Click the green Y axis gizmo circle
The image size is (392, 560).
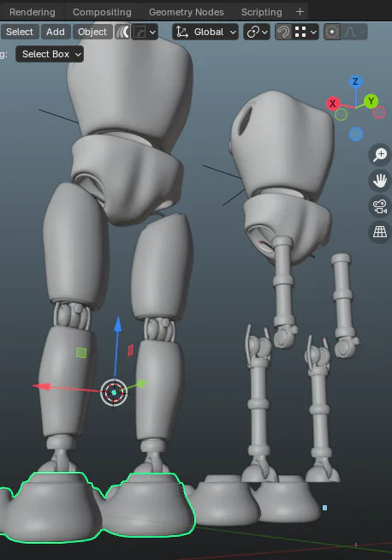[371, 101]
